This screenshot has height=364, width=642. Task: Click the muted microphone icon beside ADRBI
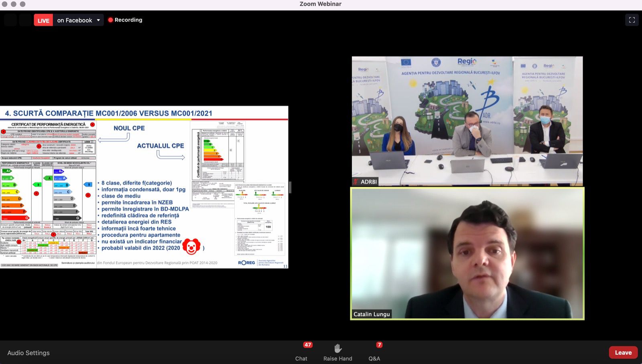click(x=356, y=182)
